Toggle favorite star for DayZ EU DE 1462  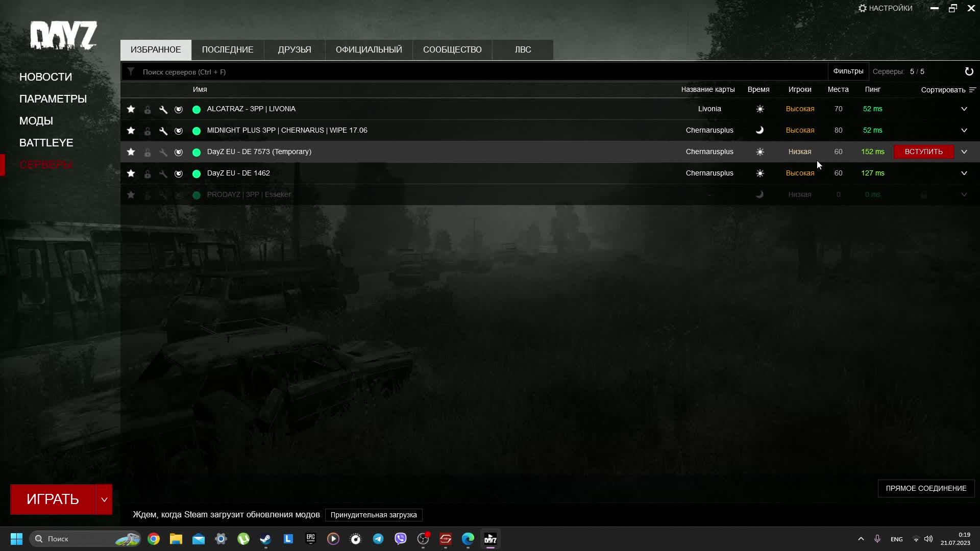(x=131, y=173)
